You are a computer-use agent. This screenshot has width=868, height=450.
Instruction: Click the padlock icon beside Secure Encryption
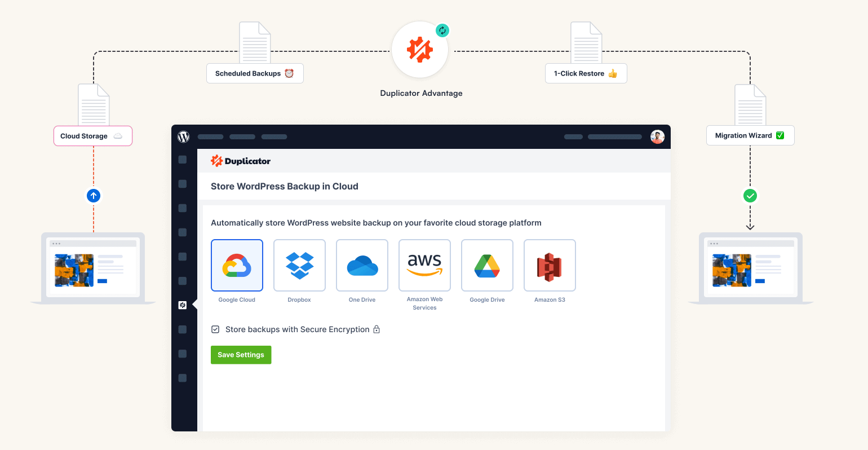pos(377,329)
